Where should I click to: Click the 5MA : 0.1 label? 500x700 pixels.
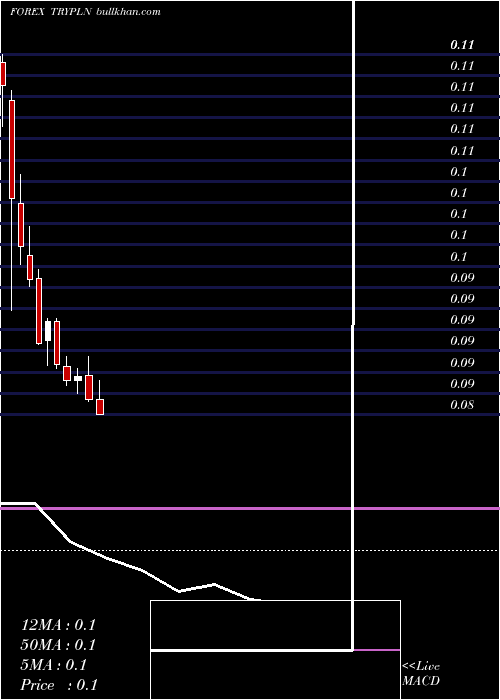[x=54, y=665]
